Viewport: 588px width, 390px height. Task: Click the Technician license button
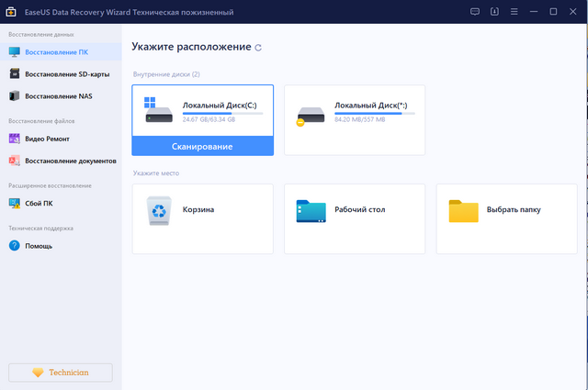click(60, 373)
